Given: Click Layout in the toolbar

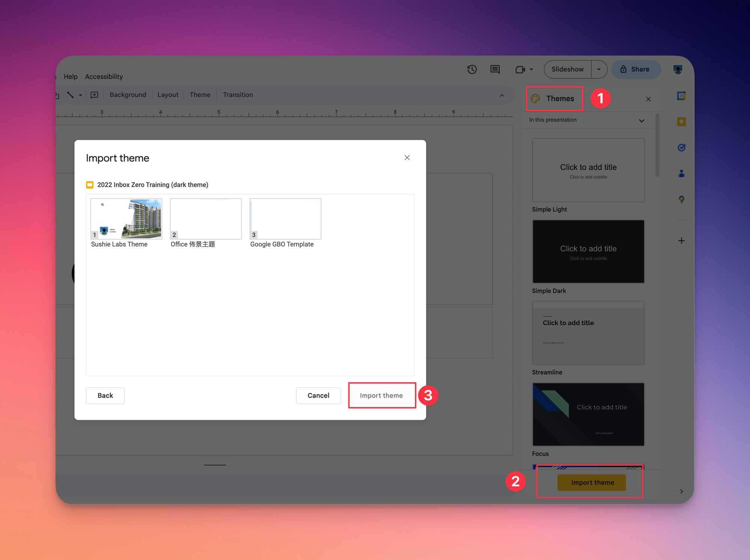Looking at the screenshot, I should (x=168, y=95).
